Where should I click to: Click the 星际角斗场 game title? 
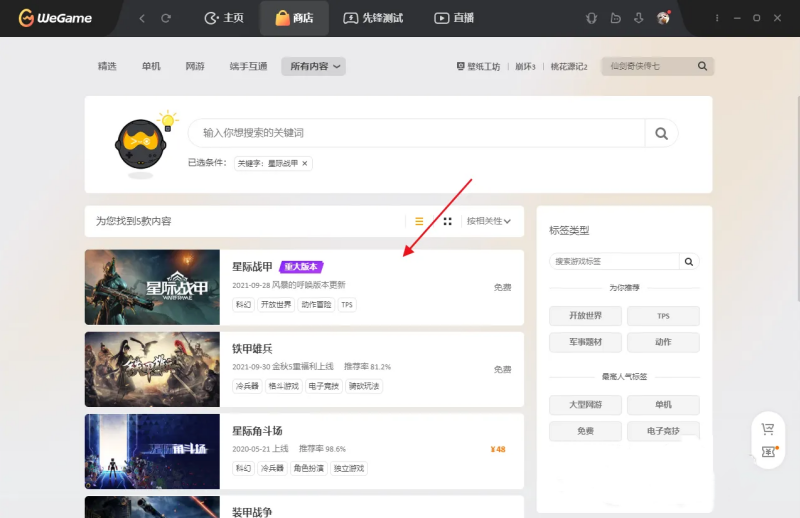(257, 431)
